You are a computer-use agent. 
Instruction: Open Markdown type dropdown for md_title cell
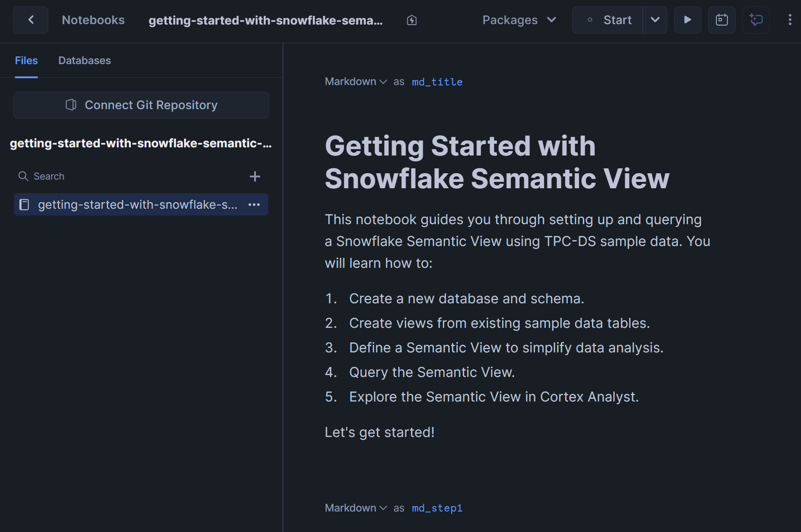[x=356, y=82]
